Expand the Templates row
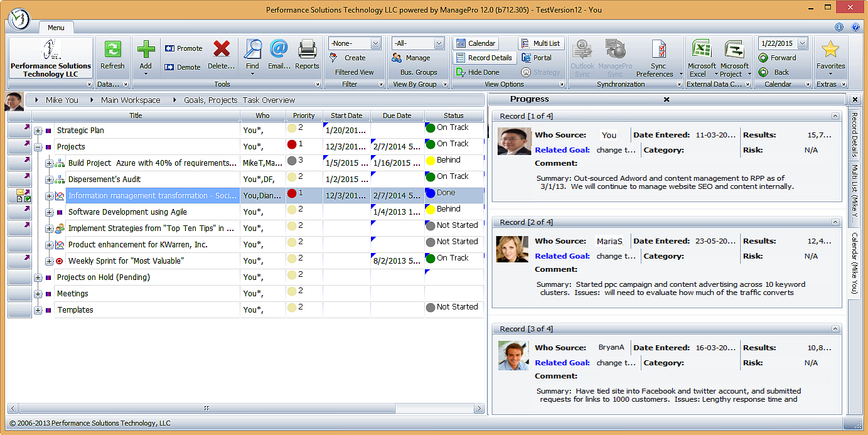 [38, 310]
